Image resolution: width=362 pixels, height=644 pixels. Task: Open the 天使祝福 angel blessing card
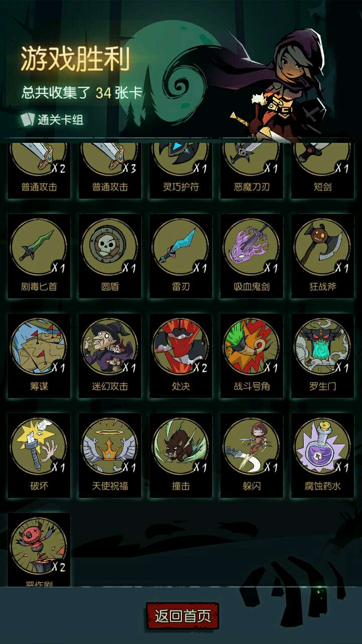point(110,456)
